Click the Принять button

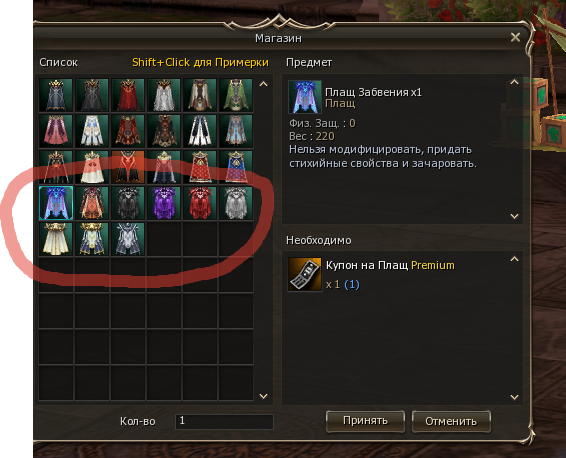pyautogui.click(x=365, y=421)
